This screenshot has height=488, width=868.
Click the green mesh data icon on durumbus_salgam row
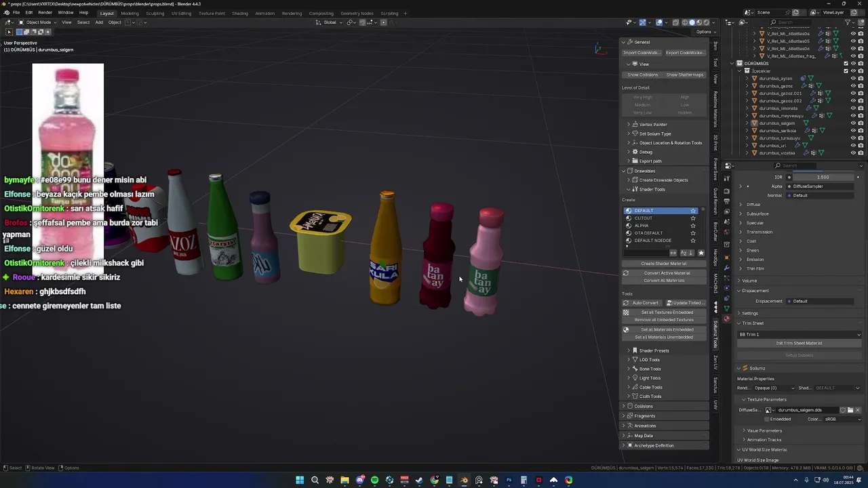(x=806, y=123)
